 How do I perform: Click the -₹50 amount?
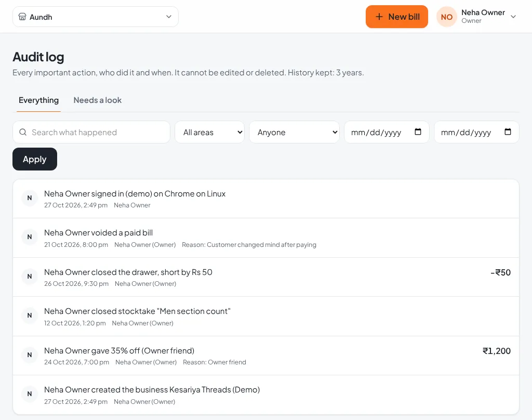pyautogui.click(x=500, y=272)
